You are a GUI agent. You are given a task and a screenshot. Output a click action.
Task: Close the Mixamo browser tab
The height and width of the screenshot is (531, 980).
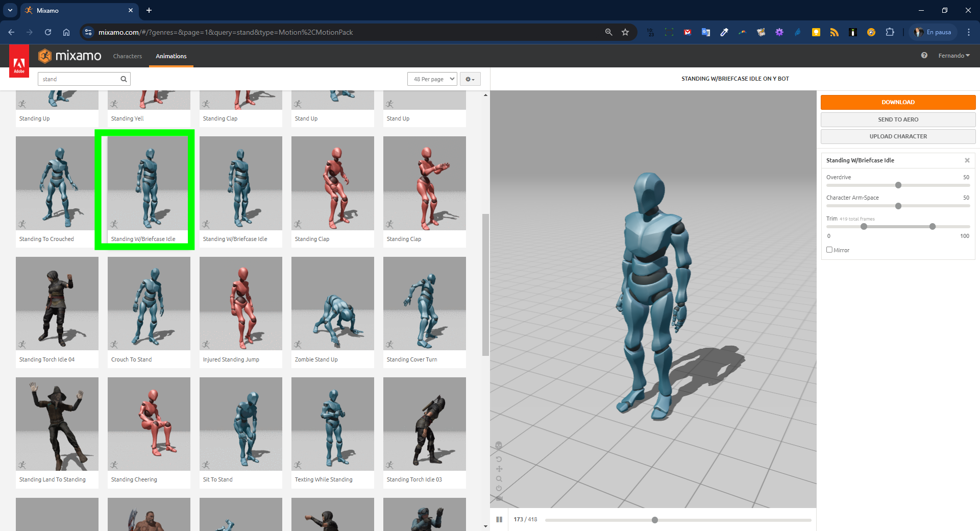click(x=131, y=10)
